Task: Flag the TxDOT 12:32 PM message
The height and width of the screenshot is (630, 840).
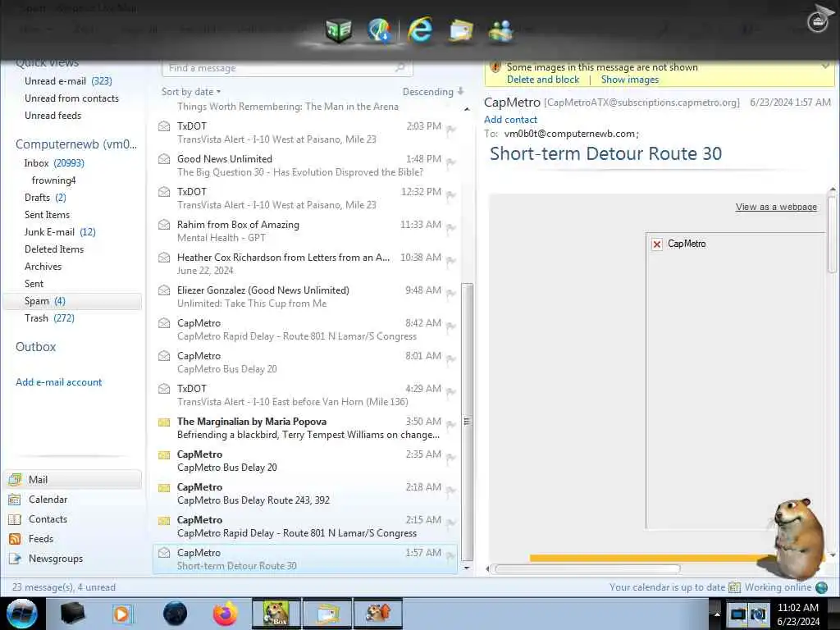Action: tap(451, 195)
